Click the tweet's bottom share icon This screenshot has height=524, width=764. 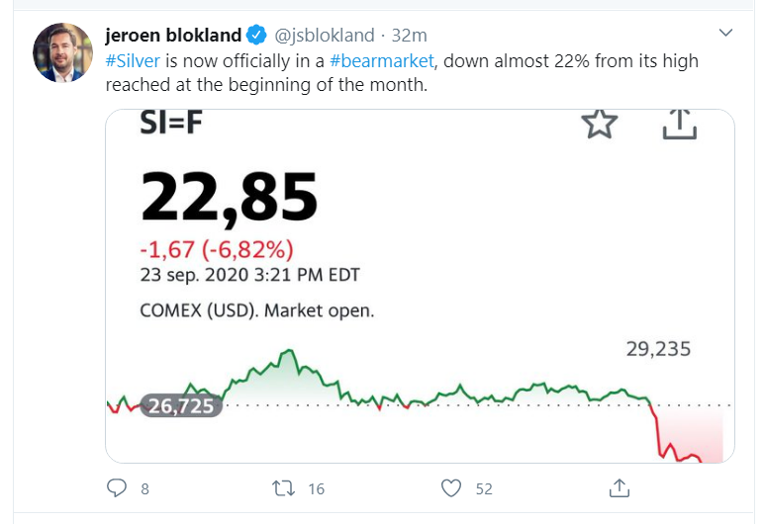point(619,488)
